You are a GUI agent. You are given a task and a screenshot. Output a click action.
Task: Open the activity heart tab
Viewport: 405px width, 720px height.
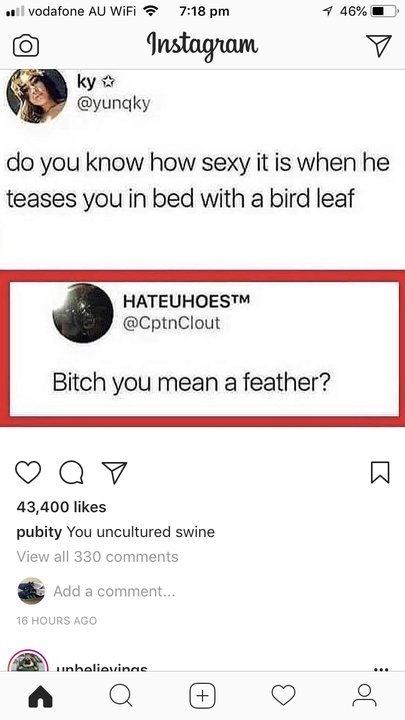283,696
